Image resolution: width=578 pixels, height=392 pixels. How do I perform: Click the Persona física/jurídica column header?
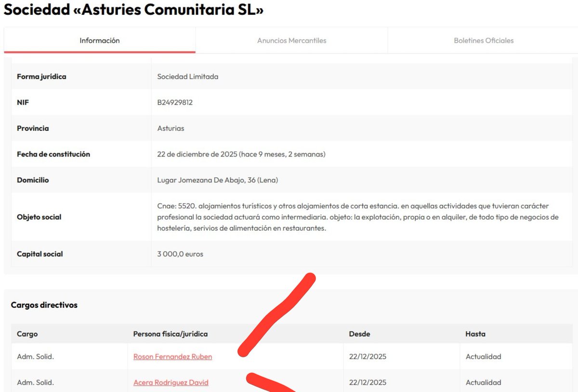pyautogui.click(x=171, y=334)
